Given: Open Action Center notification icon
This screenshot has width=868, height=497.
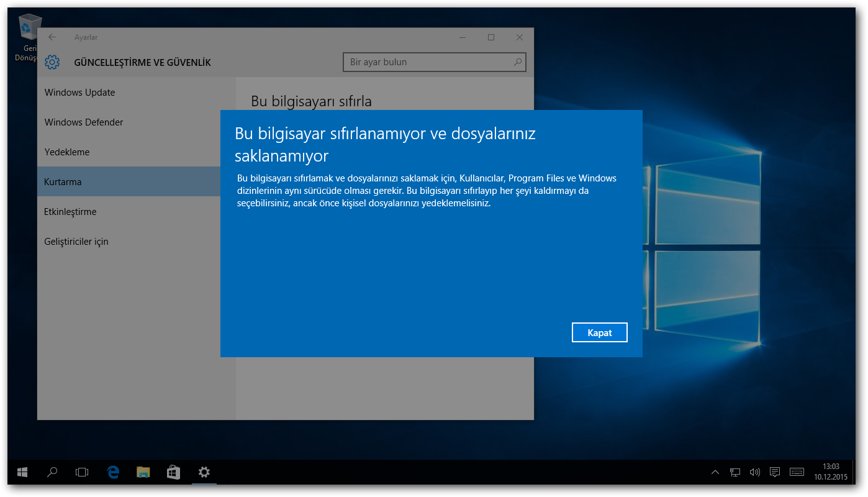Looking at the screenshot, I should pos(775,472).
